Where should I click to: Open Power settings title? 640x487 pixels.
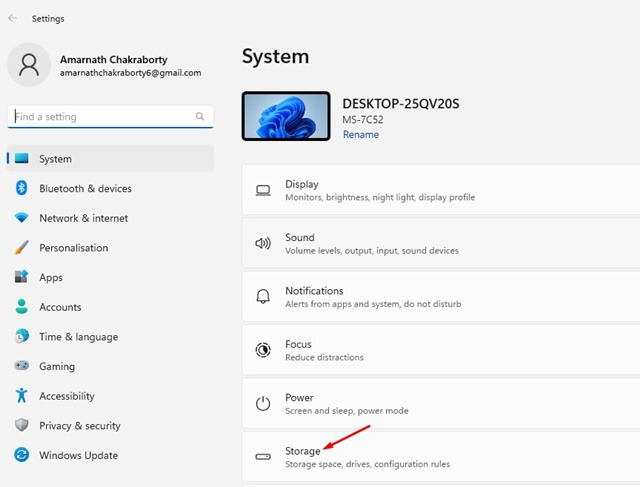point(299,397)
